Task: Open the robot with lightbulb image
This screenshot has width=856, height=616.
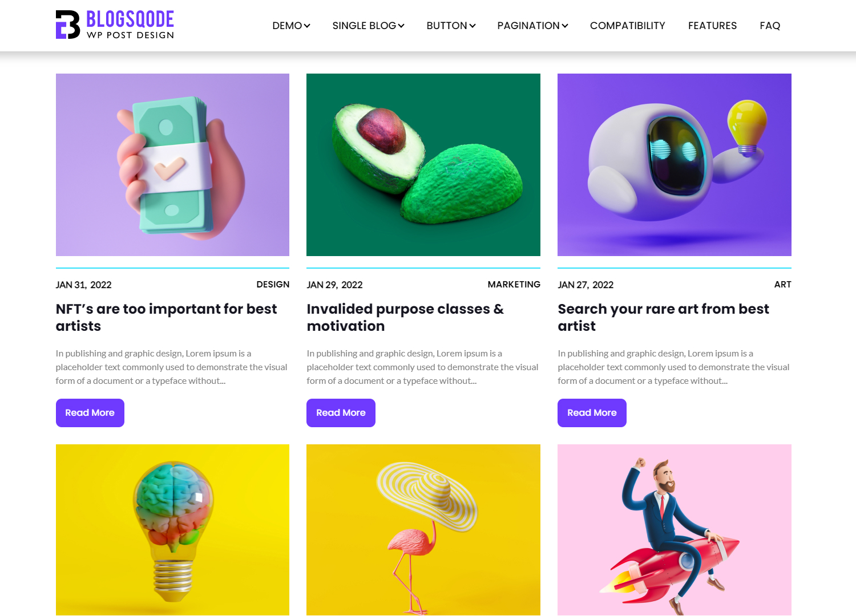Action: (675, 165)
